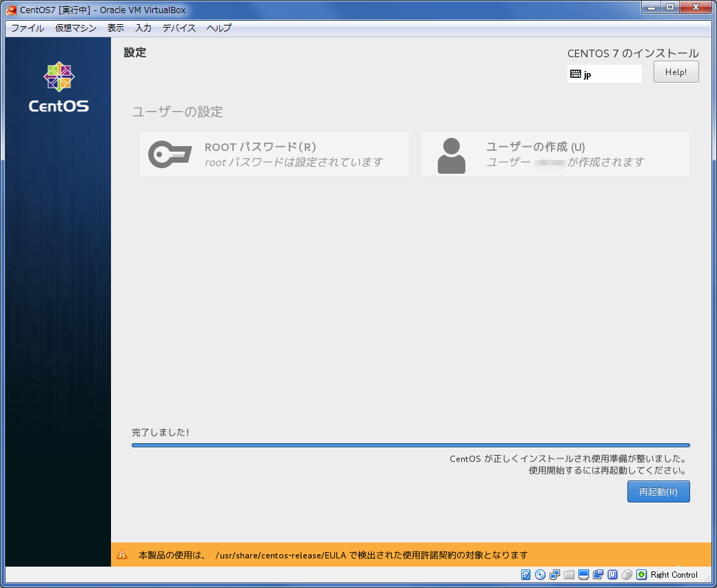717x588 pixels.
Task: Click the video capture status icon
Action: click(x=598, y=575)
